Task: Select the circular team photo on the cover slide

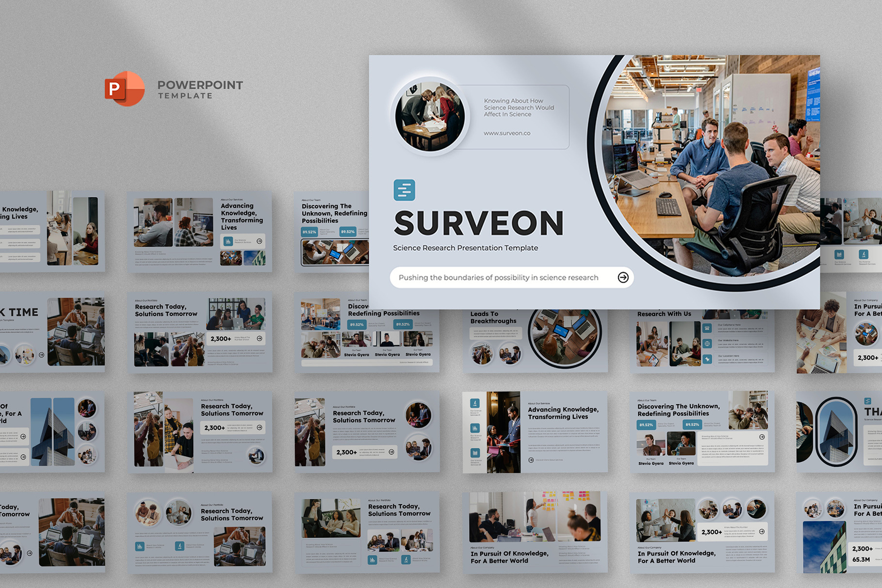Action: [x=429, y=116]
